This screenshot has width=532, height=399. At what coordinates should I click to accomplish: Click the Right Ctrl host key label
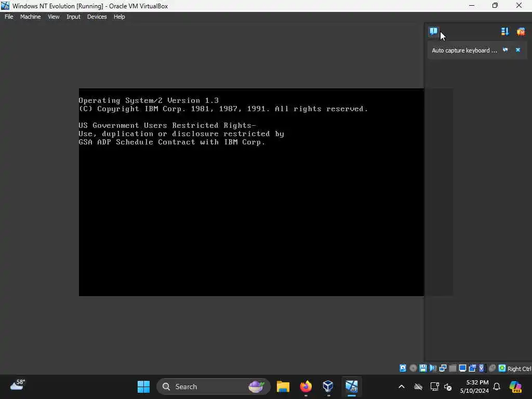(x=519, y=368)
